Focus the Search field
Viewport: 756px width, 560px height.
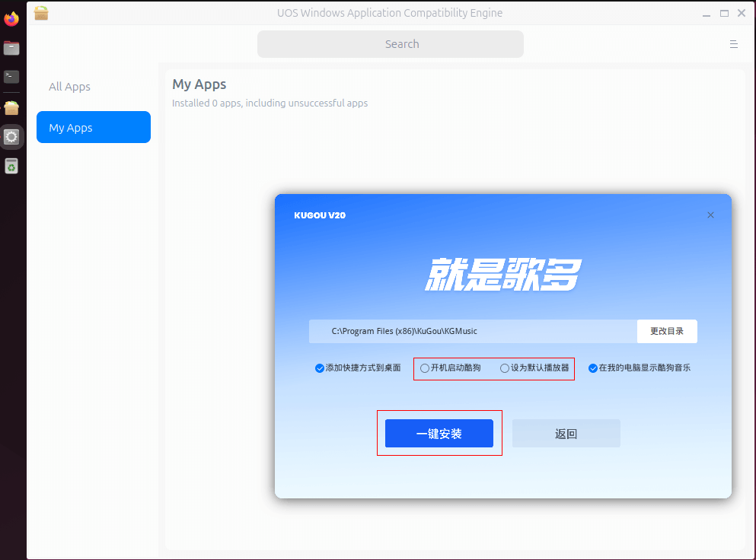tap(391, 44)
